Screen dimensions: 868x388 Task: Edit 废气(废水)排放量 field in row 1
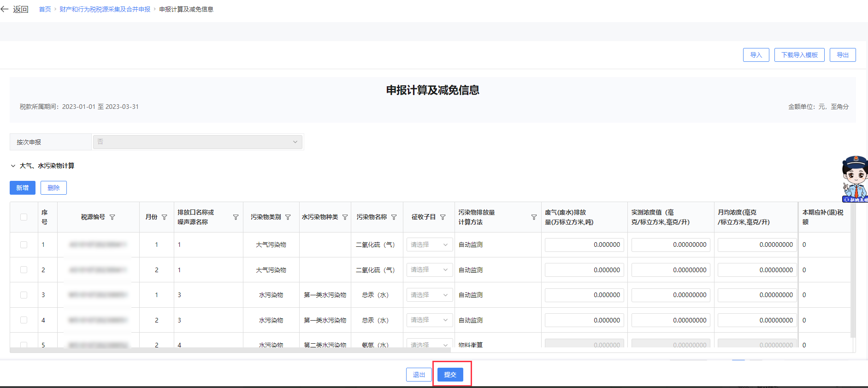coord(585,245)
